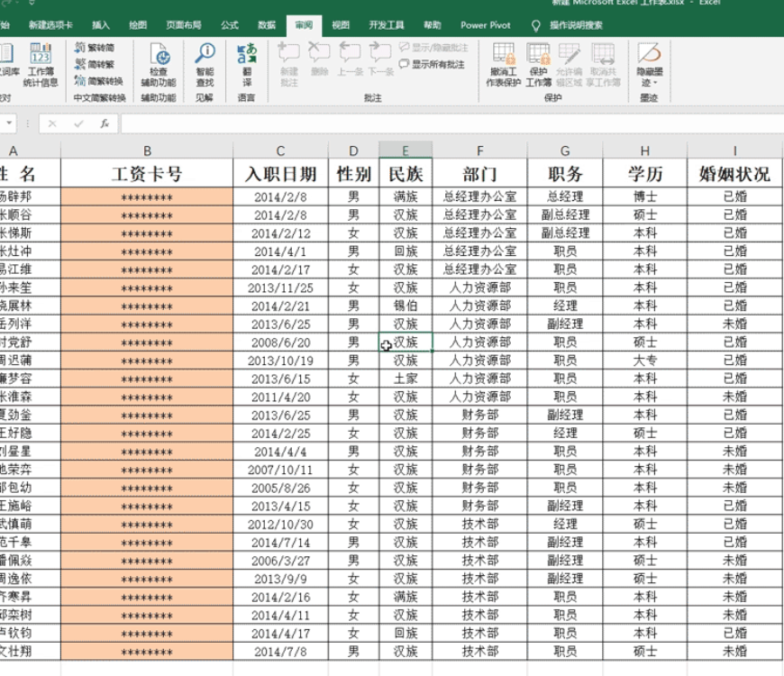Switch to the 绘图 (Draw) tab
This screenshot has height=676, width=784.
pos(138,25)
